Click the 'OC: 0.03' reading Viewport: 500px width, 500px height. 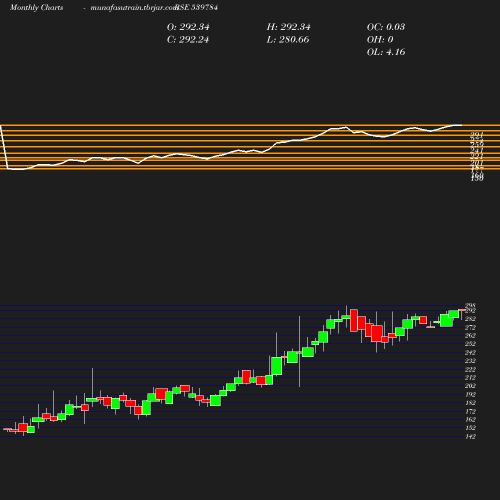point(386,27)
